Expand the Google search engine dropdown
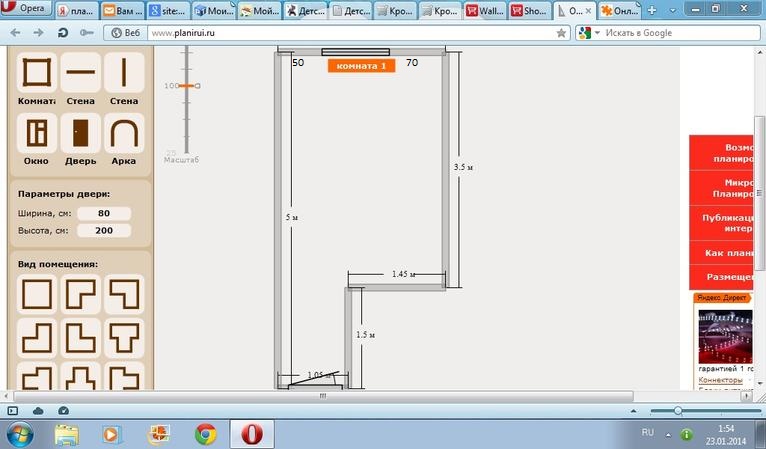 [595, 33]
